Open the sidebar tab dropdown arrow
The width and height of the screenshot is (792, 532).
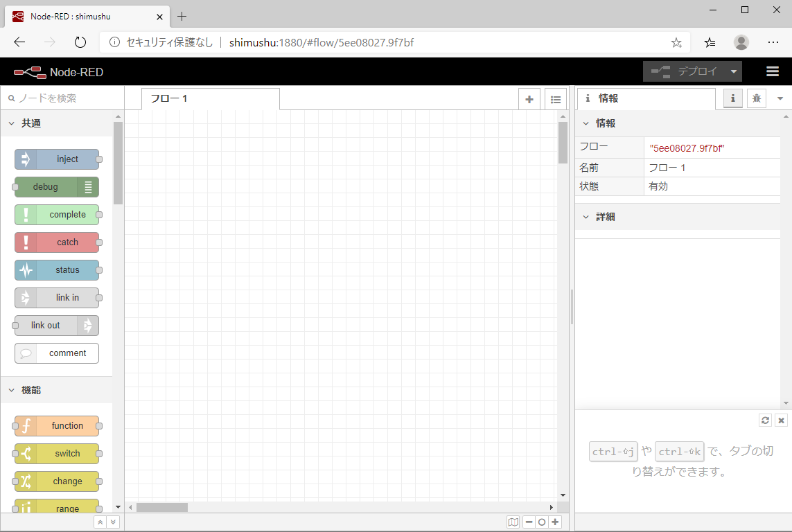click(780, 98)
